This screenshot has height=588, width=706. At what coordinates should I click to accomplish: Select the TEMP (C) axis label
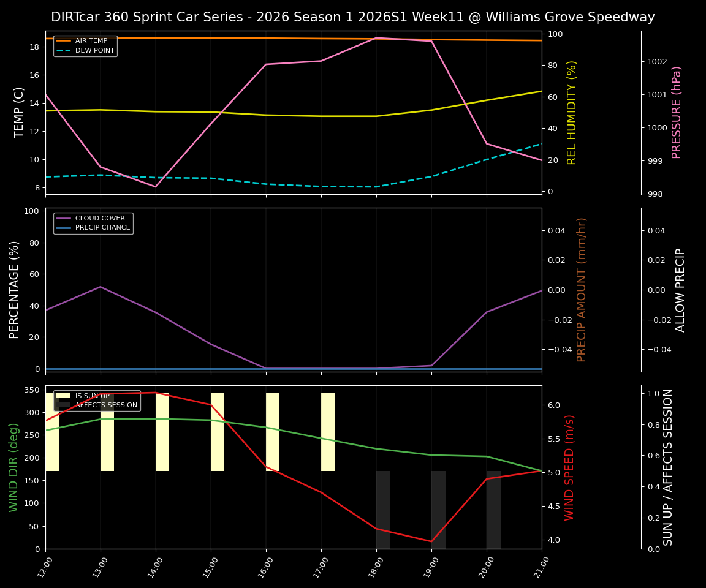pos(17,113)
